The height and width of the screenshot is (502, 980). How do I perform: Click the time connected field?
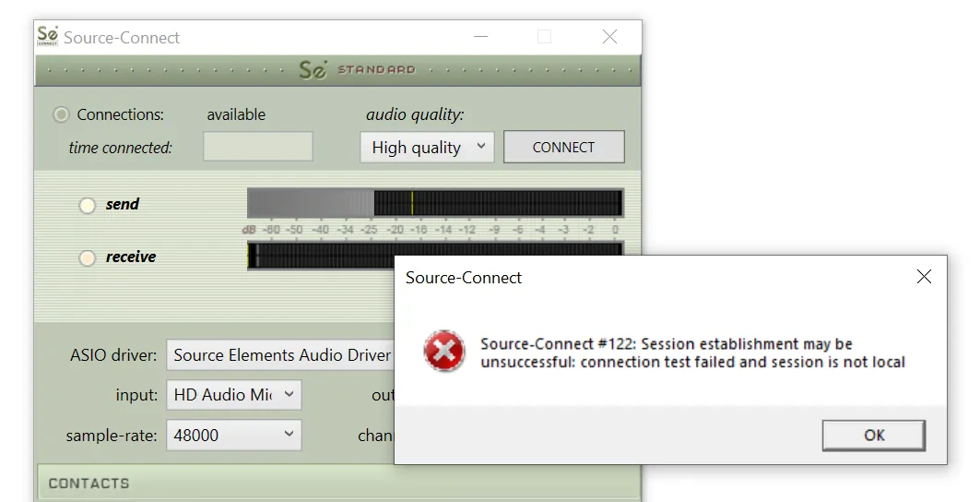tap(258, 147)
